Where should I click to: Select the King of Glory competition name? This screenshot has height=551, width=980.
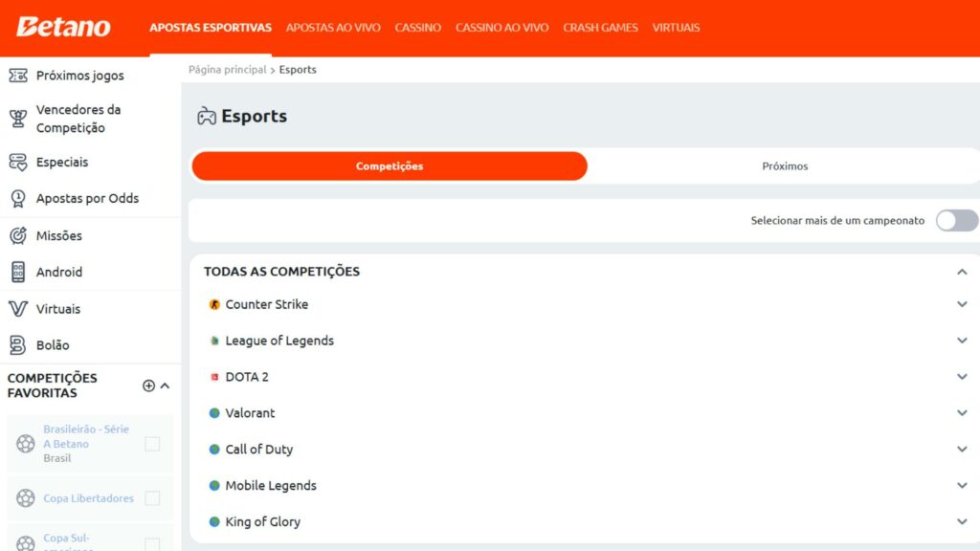pos(262,521)
